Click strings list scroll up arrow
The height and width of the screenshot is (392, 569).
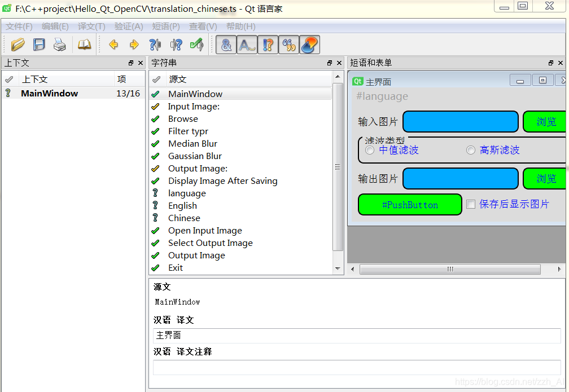[x=338, y=77]
